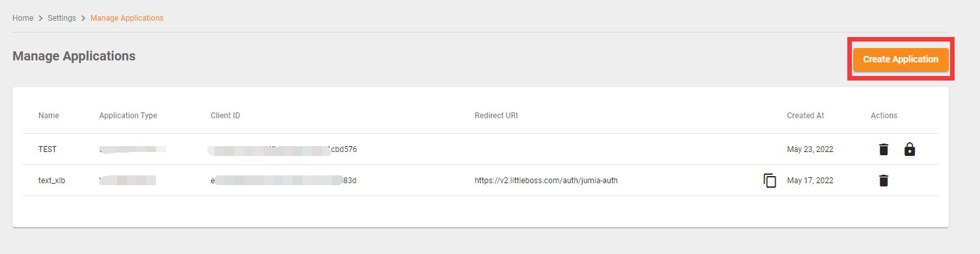Copy the text_xlb redirect URI using the copy icon
The image size is (980, 254).
(770, 181)
